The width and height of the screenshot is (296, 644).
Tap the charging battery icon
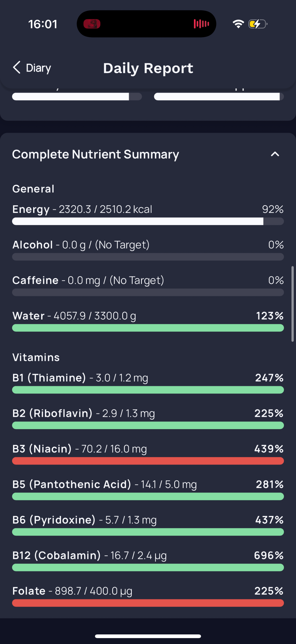(x=257, y=24)
